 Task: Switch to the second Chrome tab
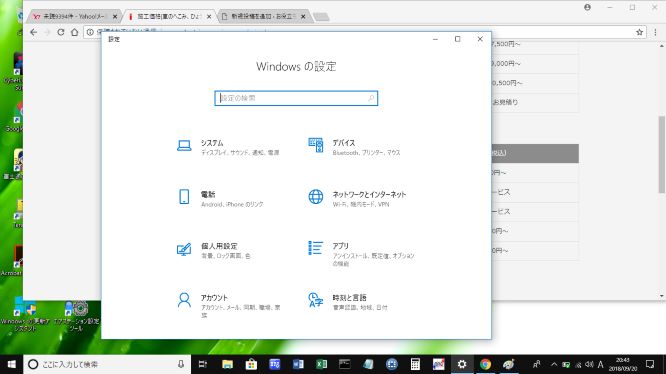point(169,17)
